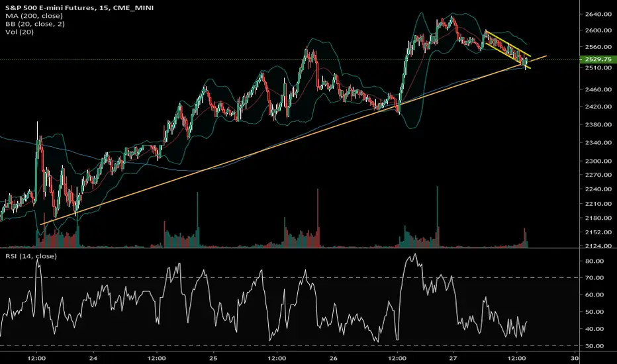Click the 2210.00 price axis label

(598, 203)
